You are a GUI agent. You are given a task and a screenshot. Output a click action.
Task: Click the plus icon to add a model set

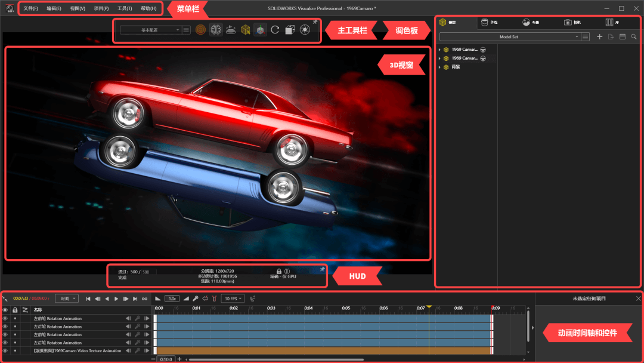599,36
